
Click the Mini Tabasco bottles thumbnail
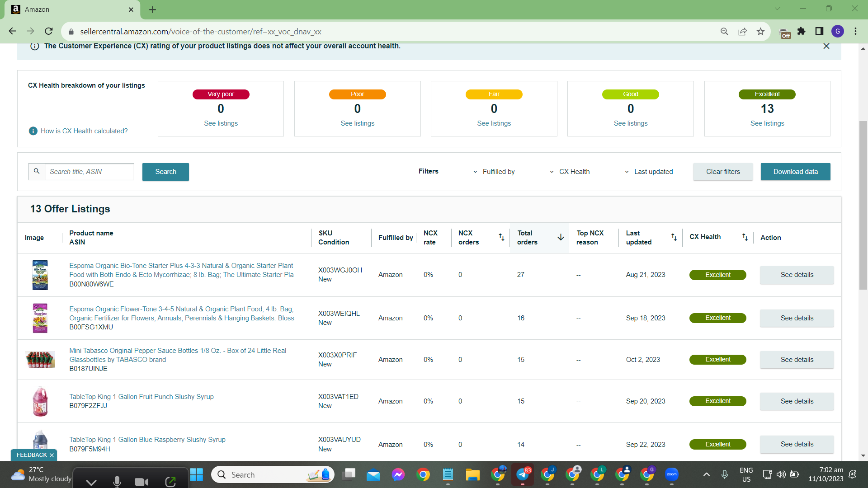40,360
